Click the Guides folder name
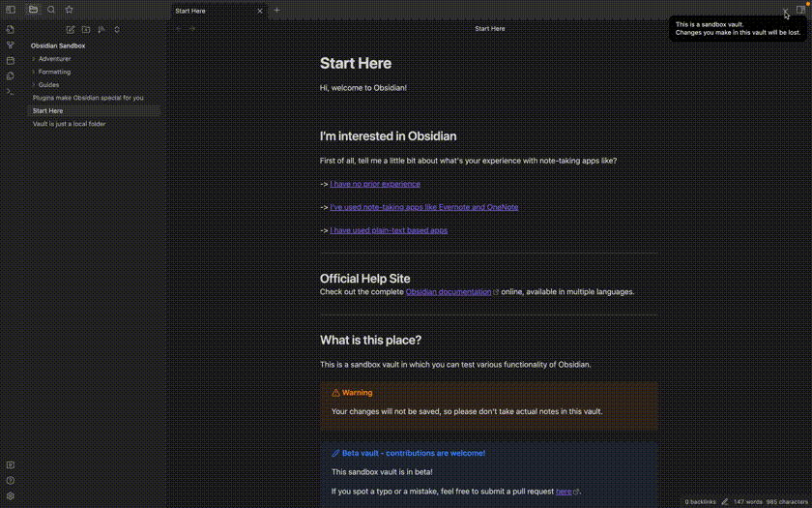 [x=48, y=84]
